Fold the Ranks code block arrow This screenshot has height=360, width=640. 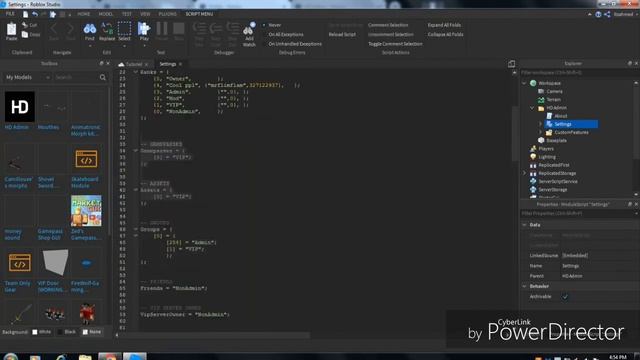136,72
